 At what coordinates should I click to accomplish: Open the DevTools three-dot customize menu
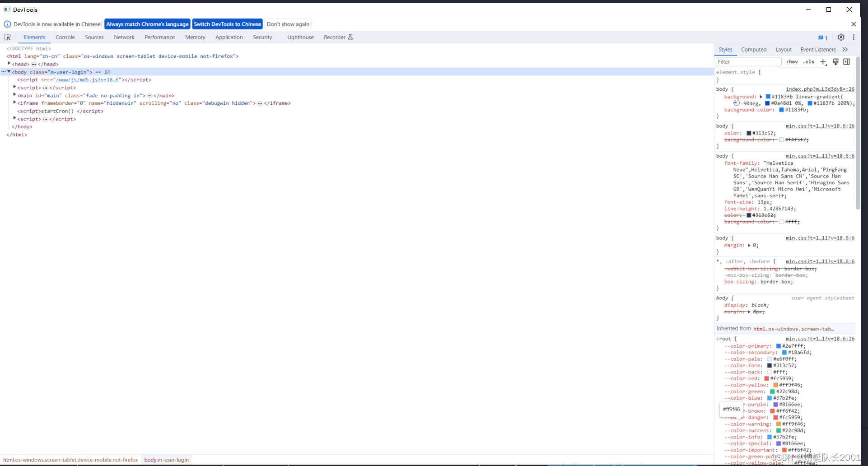point(854,37)
